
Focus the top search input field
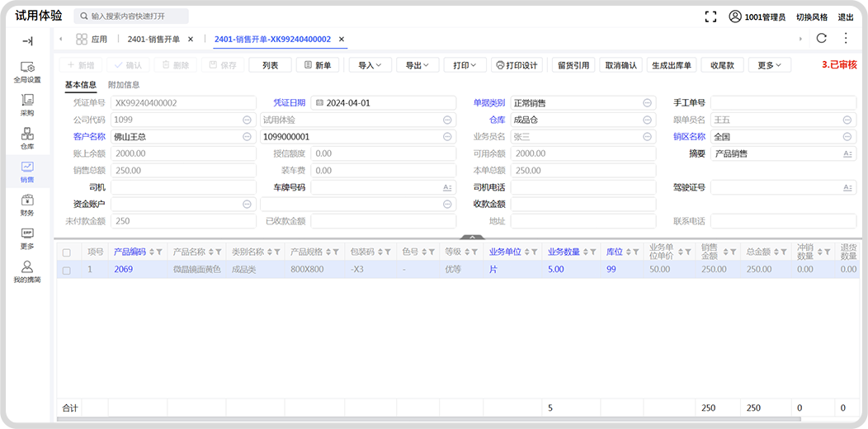(131, 16)
